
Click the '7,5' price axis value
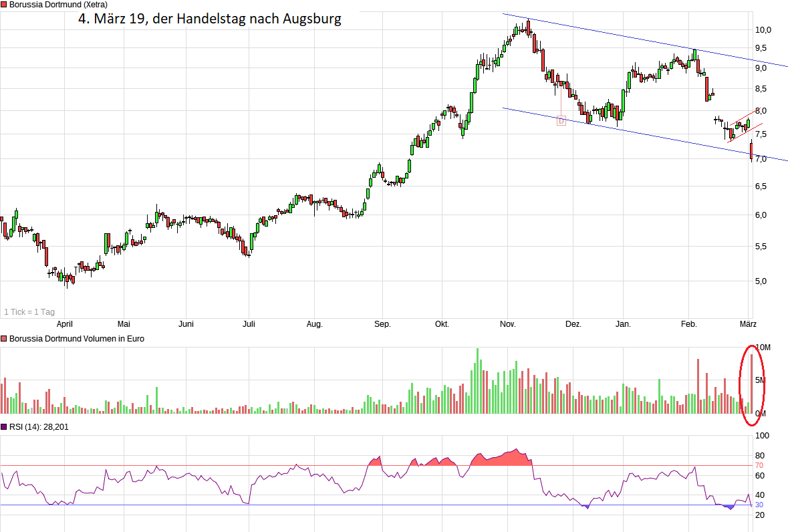pos(761,134)
